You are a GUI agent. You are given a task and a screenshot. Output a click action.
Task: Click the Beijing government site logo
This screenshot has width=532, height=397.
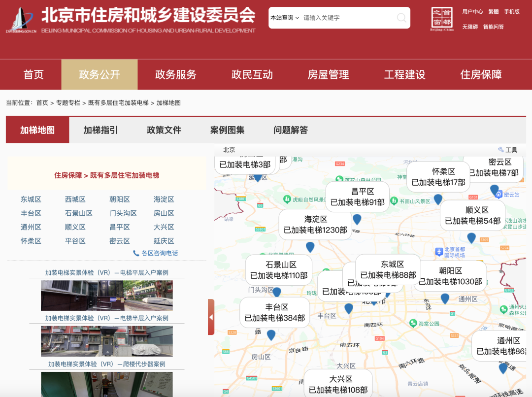(21, 20)
